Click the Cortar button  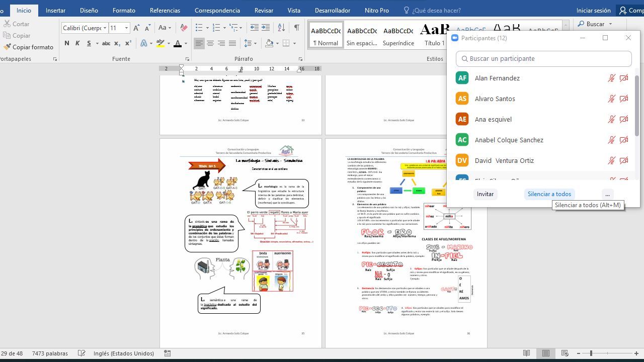coord(17,24)
